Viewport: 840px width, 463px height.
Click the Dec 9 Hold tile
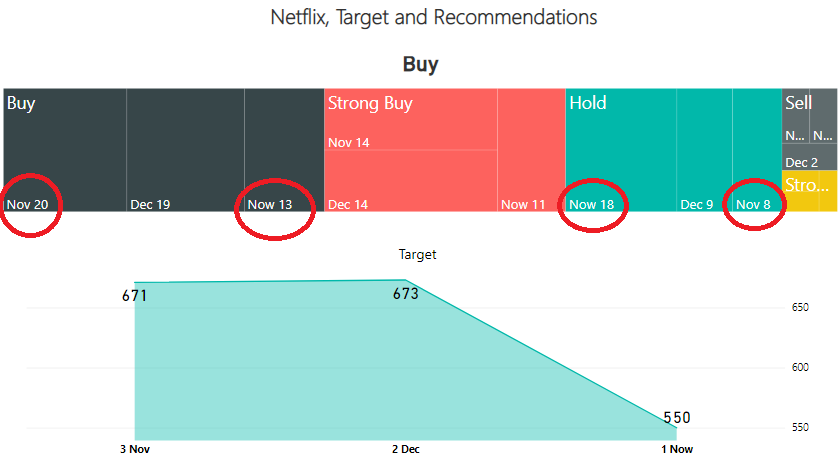[x=704, y=150]
